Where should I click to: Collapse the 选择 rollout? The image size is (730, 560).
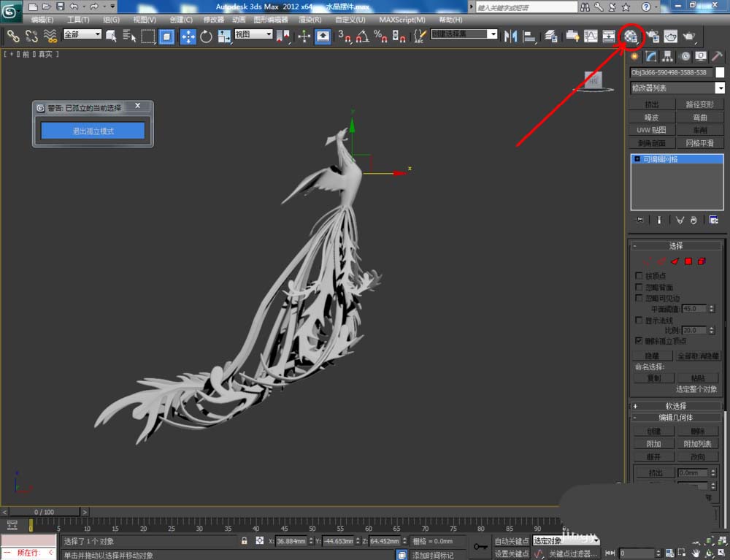676,246
